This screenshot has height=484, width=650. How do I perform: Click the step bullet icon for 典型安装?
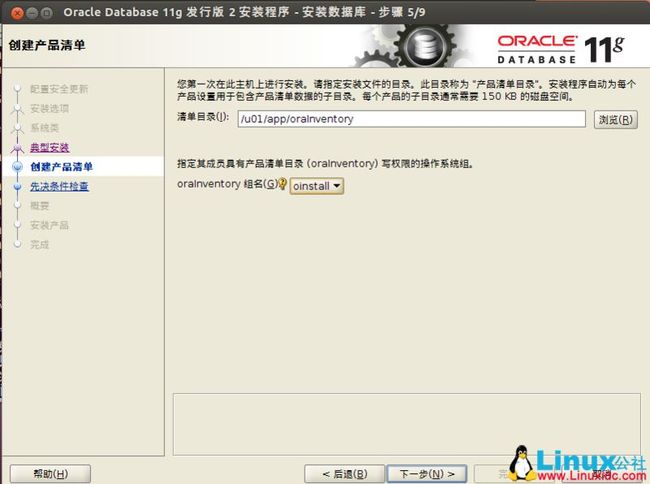17,147
